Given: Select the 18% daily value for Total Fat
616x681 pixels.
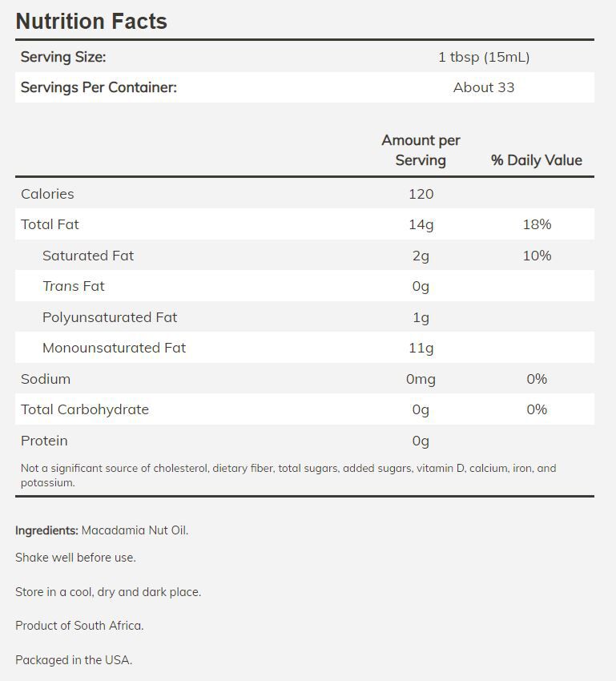Looking at the screenshot, I should click(x=537, y=224).
